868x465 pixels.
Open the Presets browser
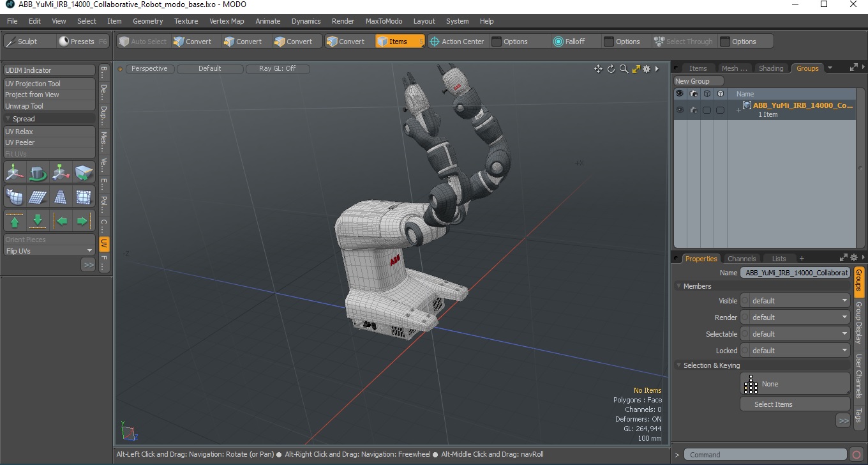coord(83,42)
